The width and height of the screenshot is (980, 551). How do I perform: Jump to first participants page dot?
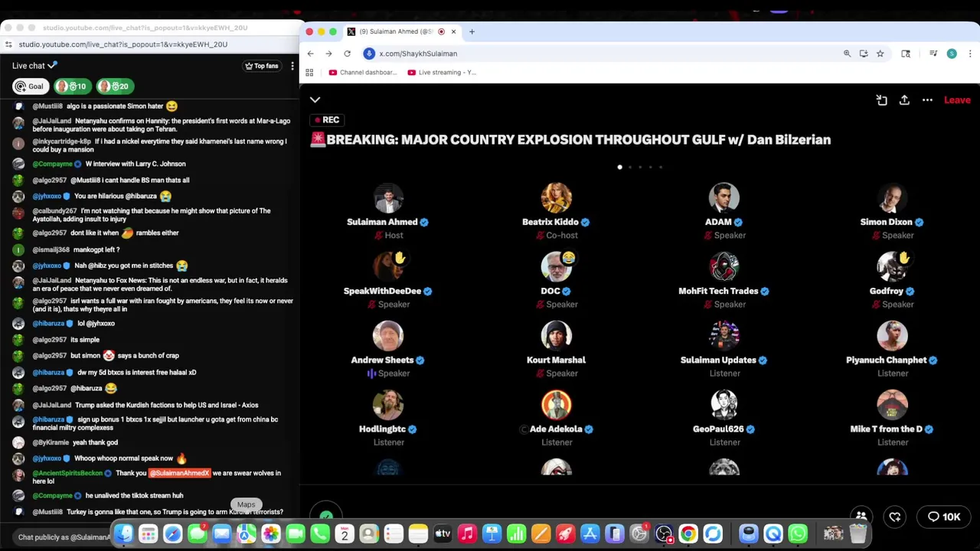click(619, 167)
